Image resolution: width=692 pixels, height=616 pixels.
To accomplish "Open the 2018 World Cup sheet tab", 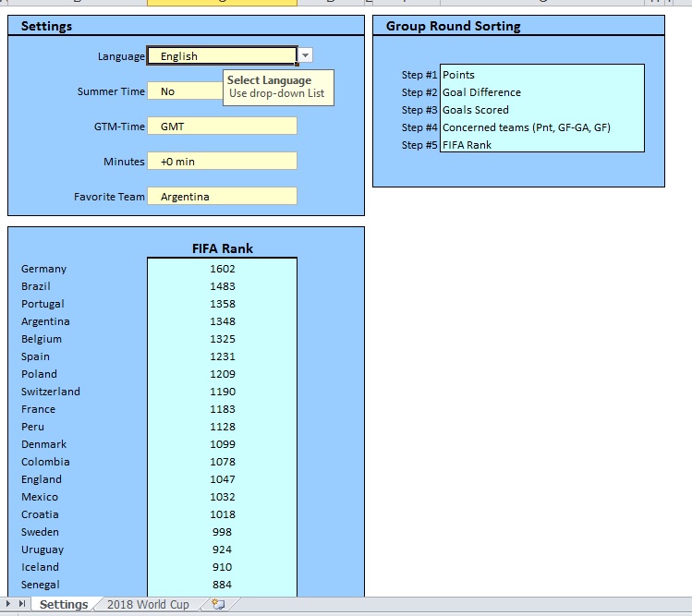I will (148, 605).
